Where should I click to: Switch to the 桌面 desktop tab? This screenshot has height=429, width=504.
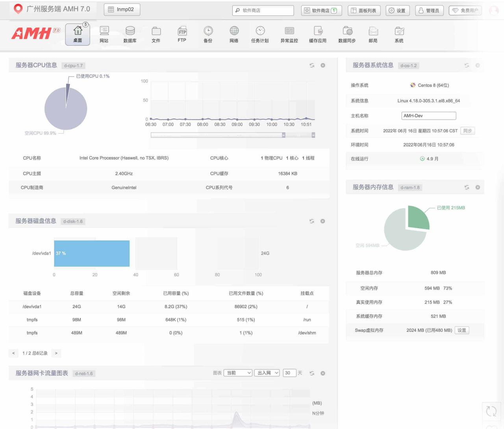78,34
